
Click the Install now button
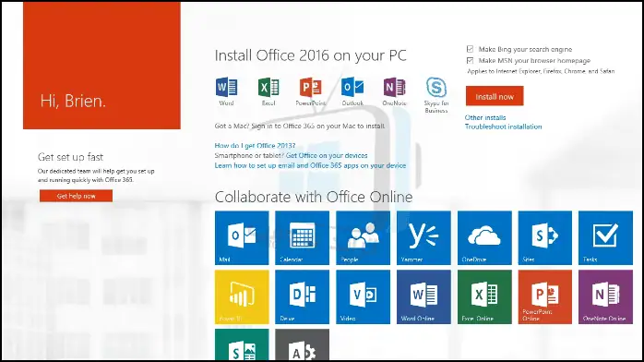click(x=495, y=96)
